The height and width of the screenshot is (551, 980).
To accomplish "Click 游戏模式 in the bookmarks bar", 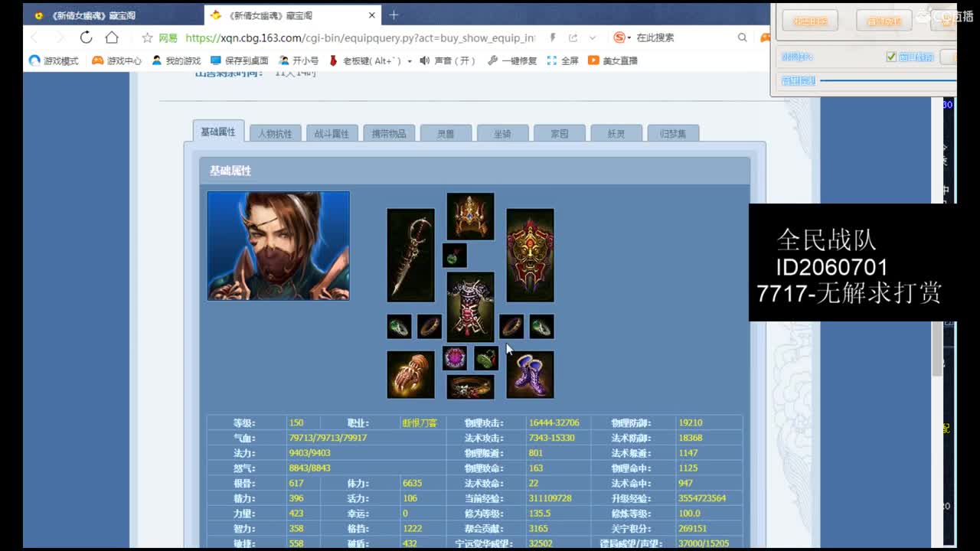I will tap(54, 60).
